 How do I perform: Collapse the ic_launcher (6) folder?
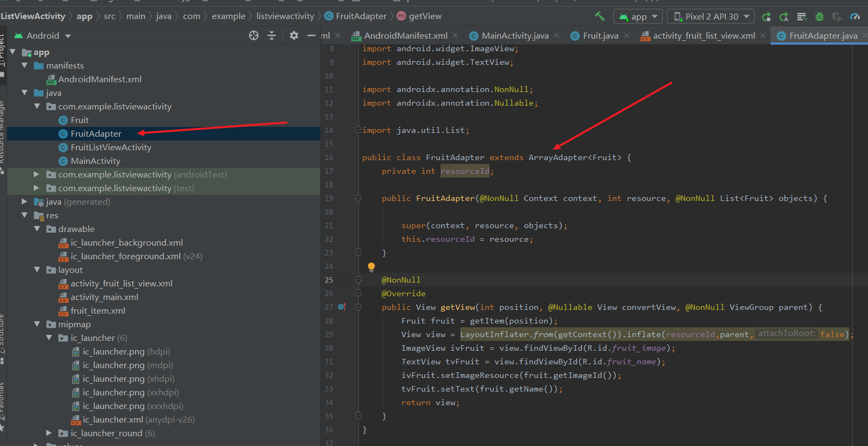pos(49,338)
